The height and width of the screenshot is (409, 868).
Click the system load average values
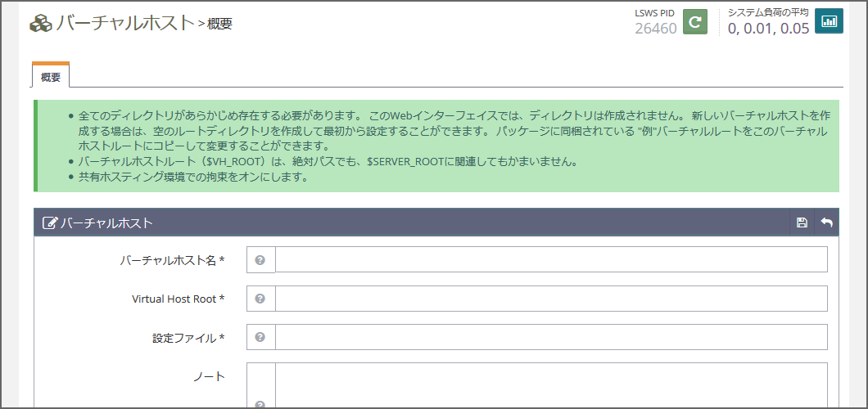point(768,29)
